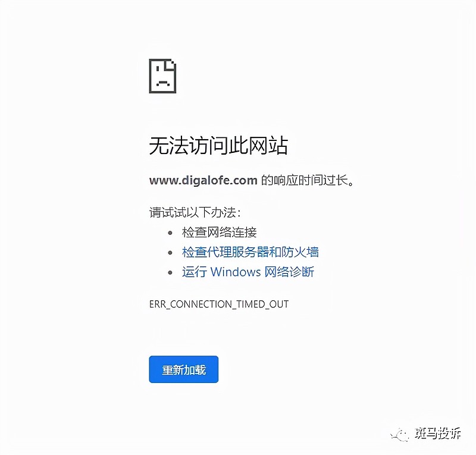Click the 无法访问此网站 heading
Screen dimensions: 476x455
218,146
